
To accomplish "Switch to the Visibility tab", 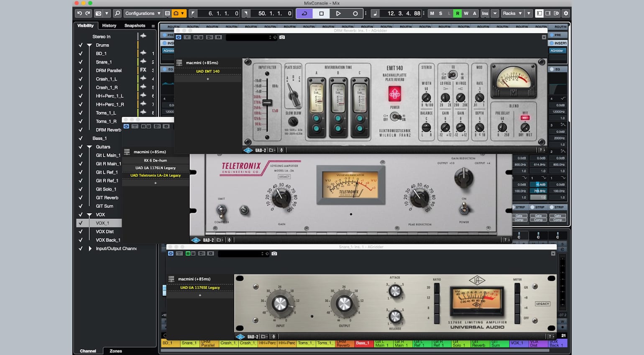I will pos(85,25).
